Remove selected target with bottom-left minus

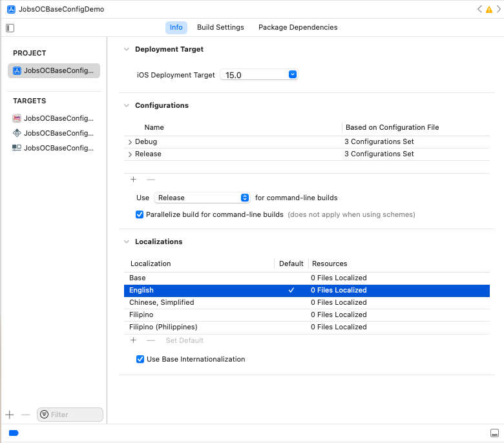(x=25, y=415)
